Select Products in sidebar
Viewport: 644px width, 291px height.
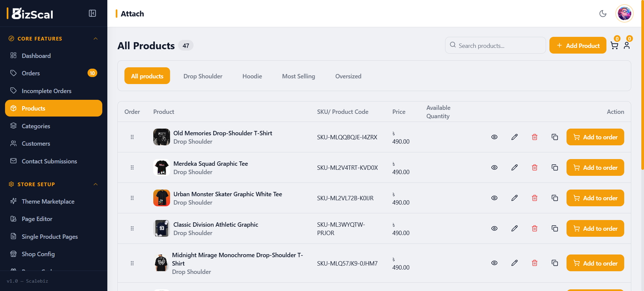(54, 108)
